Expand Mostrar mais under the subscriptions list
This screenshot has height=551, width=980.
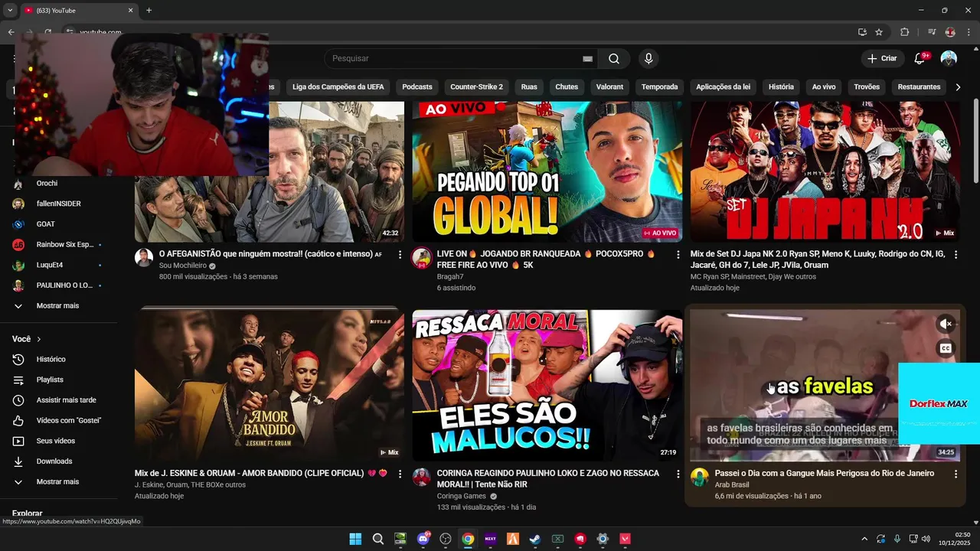pyautogui.click(x=57, y=306)
